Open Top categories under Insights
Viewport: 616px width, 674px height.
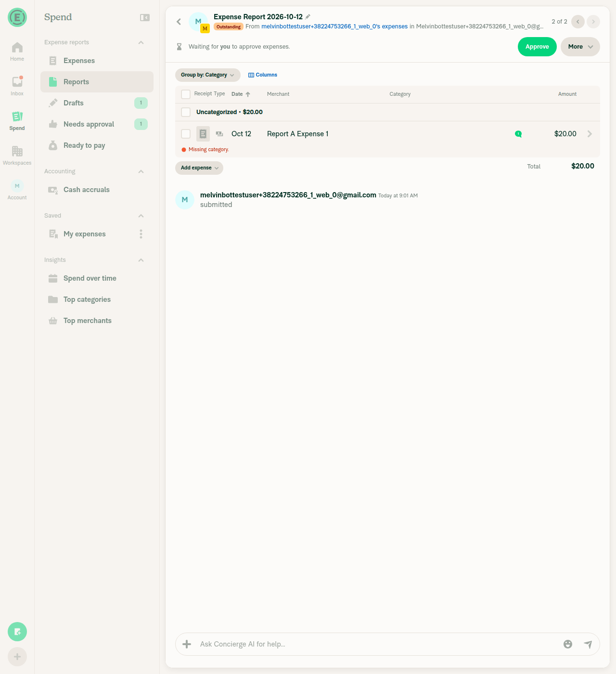(x=97, y=299)
